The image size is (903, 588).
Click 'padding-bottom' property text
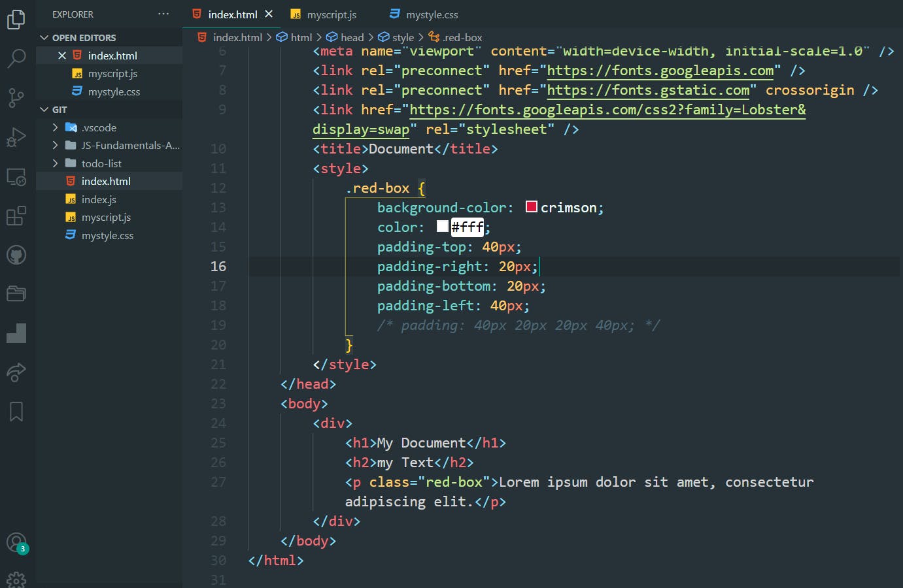tap(434, 286)
